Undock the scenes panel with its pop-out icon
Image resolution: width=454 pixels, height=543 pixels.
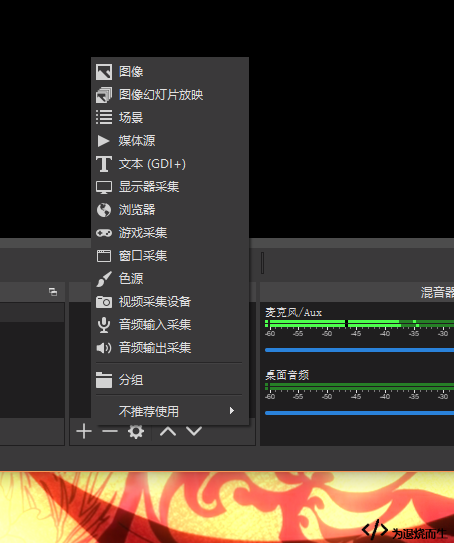click(x=53, y=292)
